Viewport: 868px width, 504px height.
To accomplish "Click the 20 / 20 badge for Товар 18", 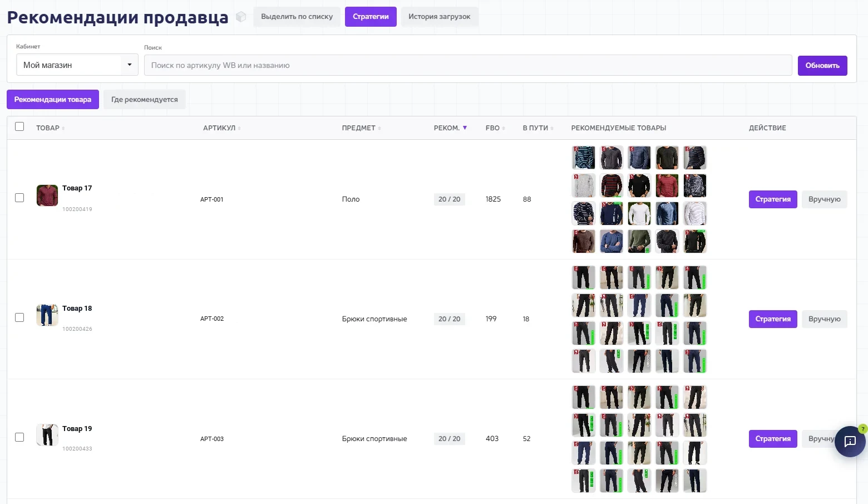I will tap(450, 319).
